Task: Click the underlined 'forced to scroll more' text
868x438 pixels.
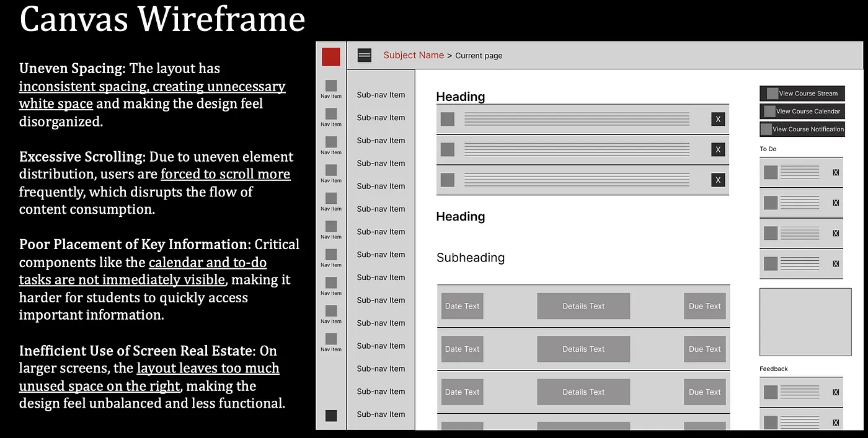Action: [x=226, y=175]
